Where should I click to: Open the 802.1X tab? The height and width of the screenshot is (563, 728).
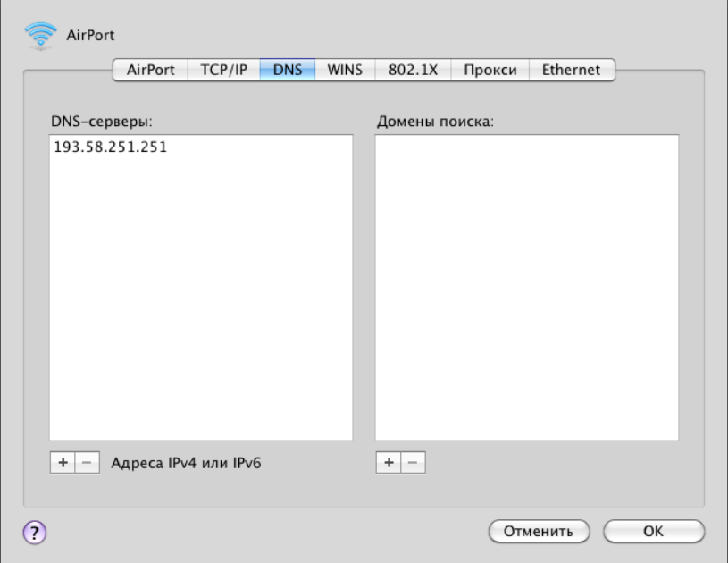point(412,71)
